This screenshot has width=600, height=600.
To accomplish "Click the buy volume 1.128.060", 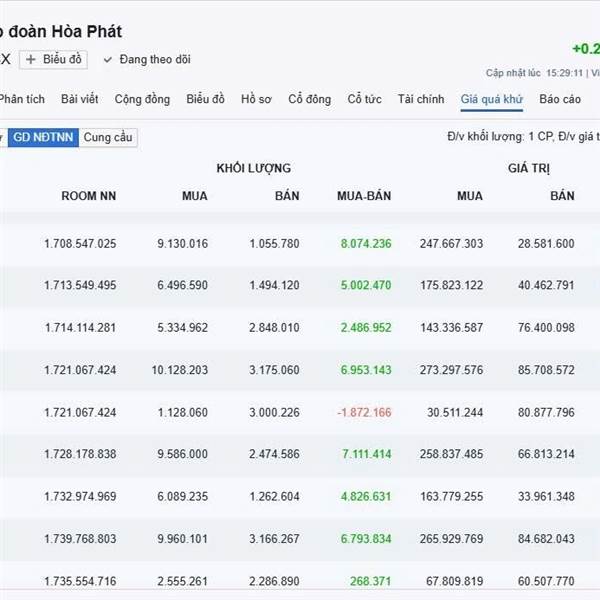I will [183, 412].
